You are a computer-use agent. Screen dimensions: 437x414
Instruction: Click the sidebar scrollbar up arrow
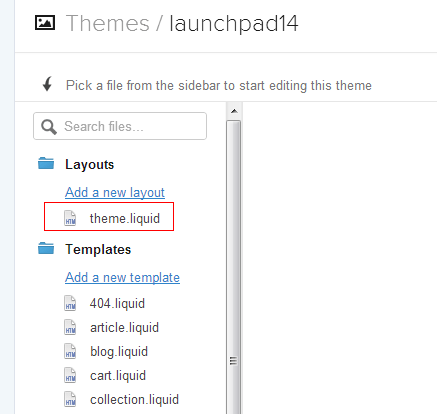click(234, 111)
